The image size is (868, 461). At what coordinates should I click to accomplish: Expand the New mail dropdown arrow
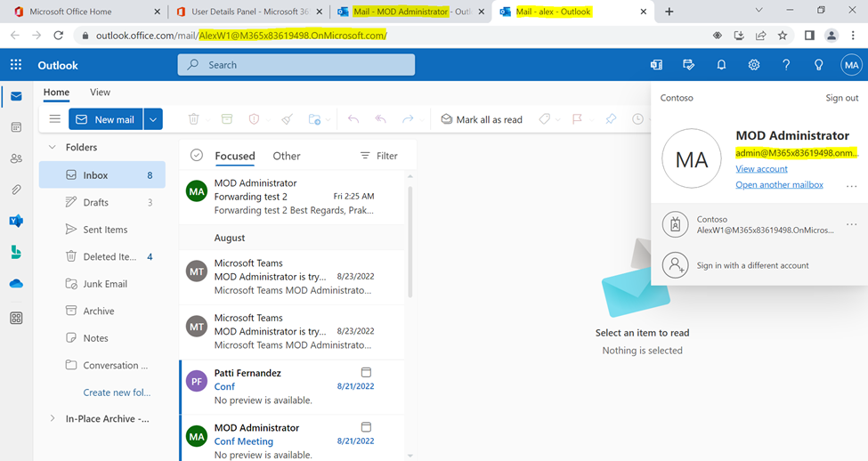click(x=153, y=119)
